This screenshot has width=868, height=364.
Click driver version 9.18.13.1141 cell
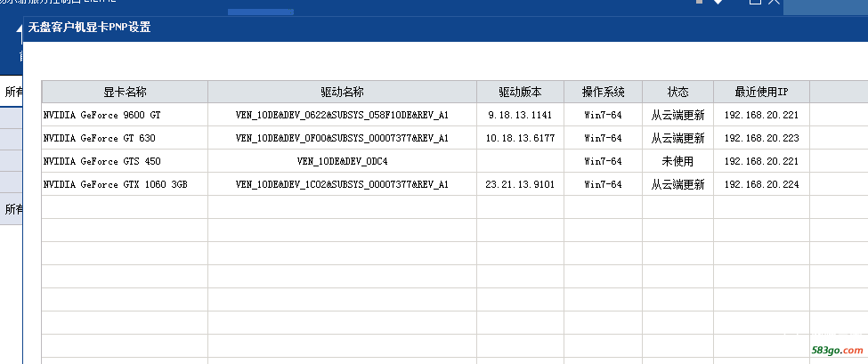520,115
